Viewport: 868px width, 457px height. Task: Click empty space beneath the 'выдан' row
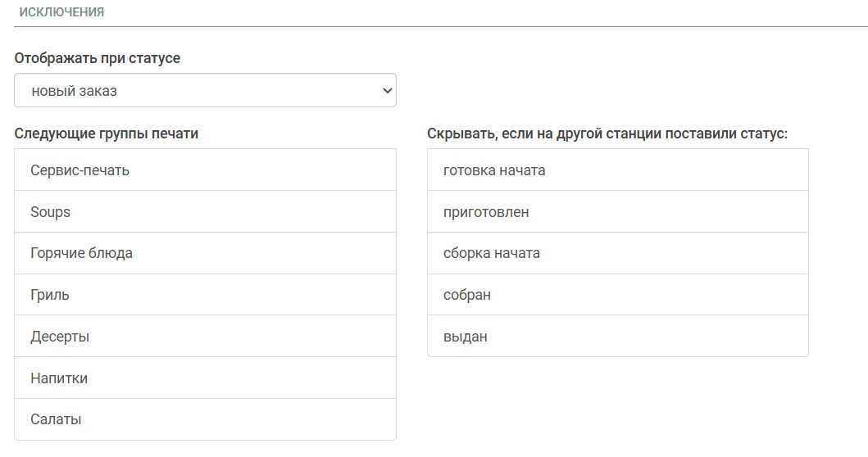(617, 401)
